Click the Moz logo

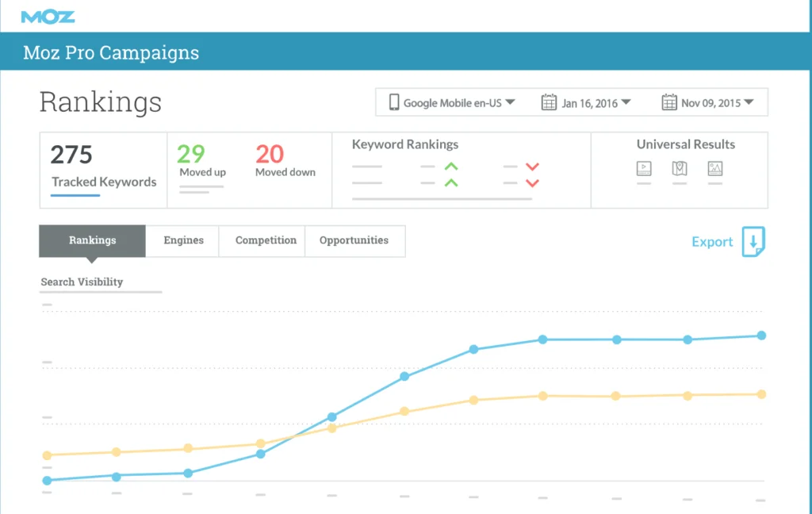pos(48,16)
